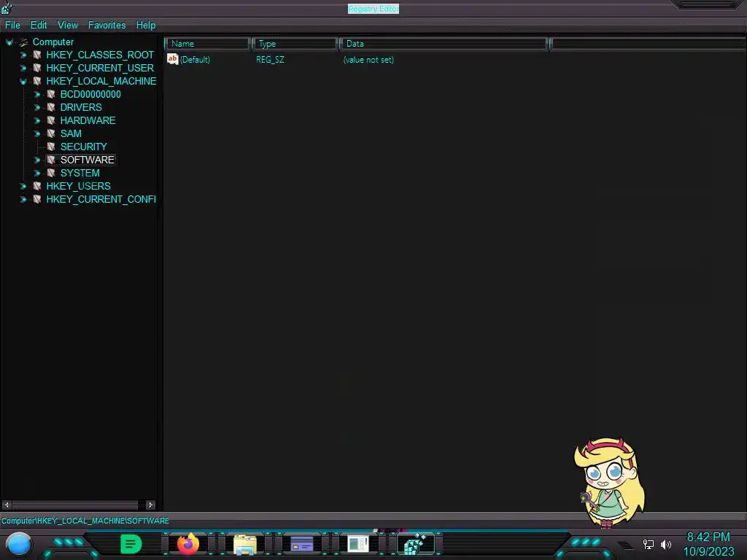Expand the HKEY_USERS key
This screenshot has width=747, height=560.
point(23,186)
